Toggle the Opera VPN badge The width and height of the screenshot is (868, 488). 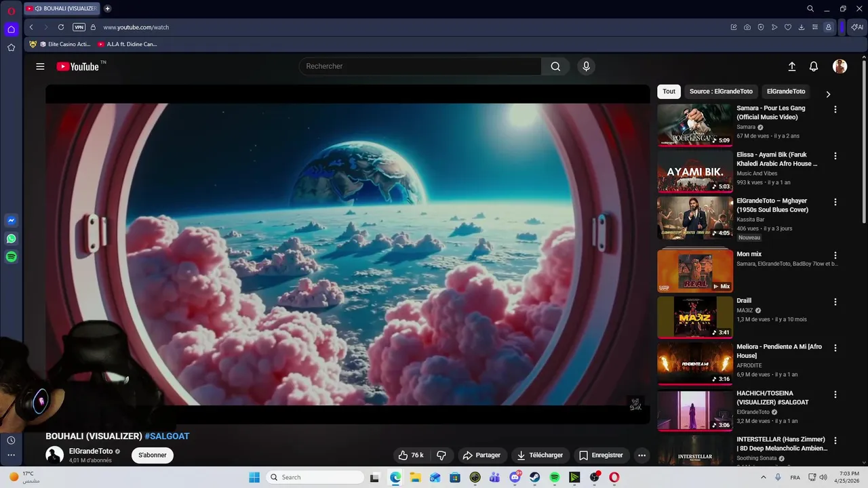pos(79,27)
